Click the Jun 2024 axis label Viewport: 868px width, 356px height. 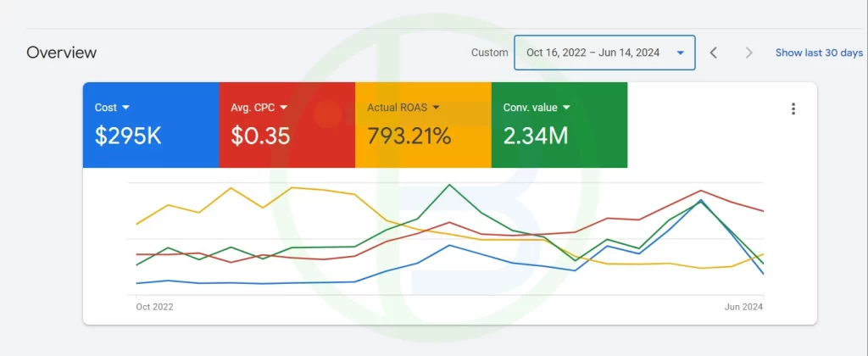click(x=743, y=307)
